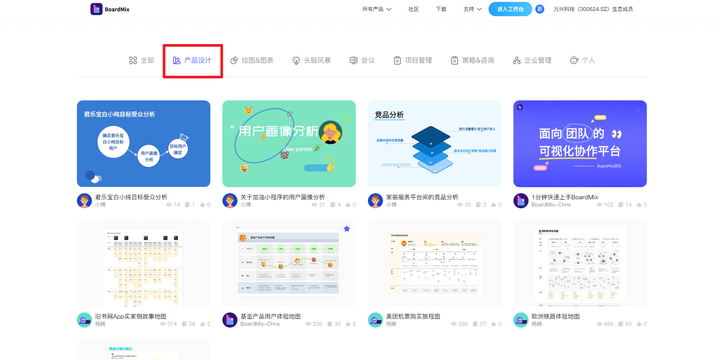Open the 关于加油小程序的用户画像分析 title link
Screen dimensions: 720x360
pyautogui.click(x=283, y=197)
